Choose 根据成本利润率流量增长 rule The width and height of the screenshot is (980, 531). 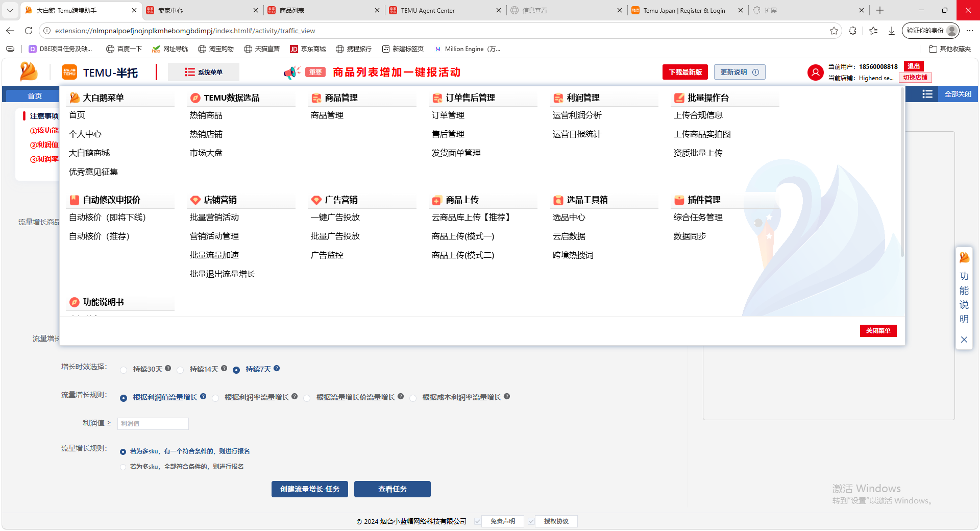(x=413, y=398)
